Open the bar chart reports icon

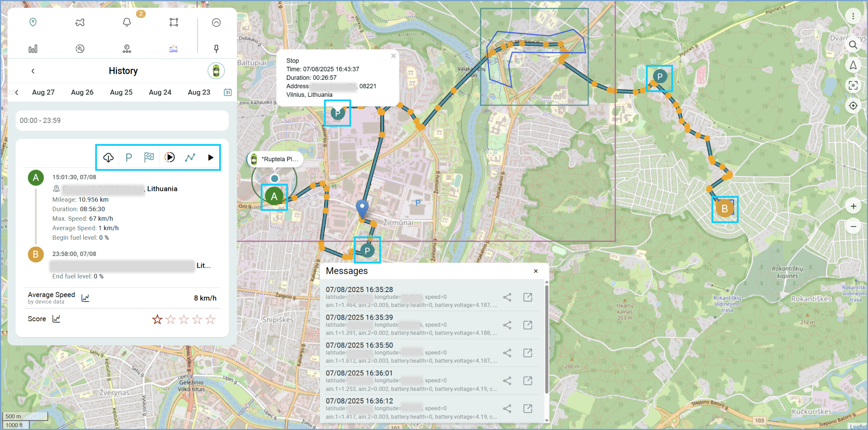[33, 49]
